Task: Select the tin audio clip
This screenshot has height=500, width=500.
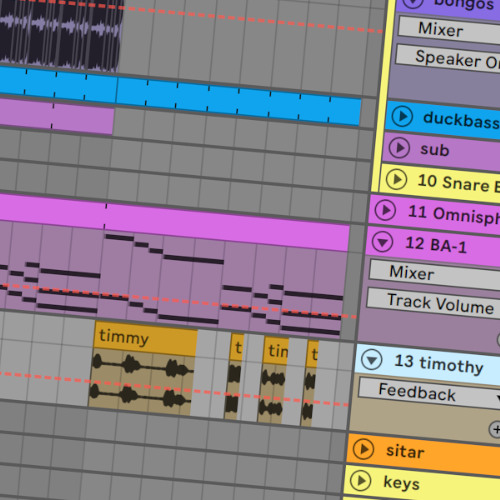Action: click(274, 380)
